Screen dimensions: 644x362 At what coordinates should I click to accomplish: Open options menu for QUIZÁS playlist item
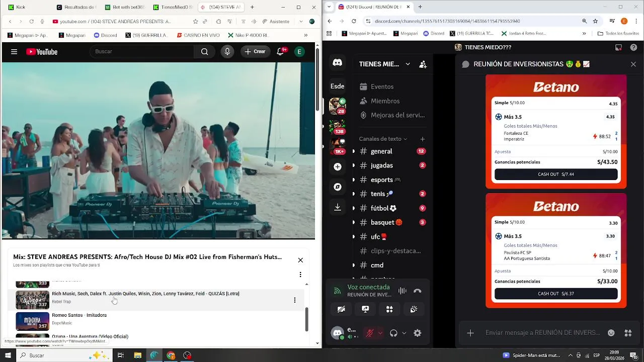(295, 300)
